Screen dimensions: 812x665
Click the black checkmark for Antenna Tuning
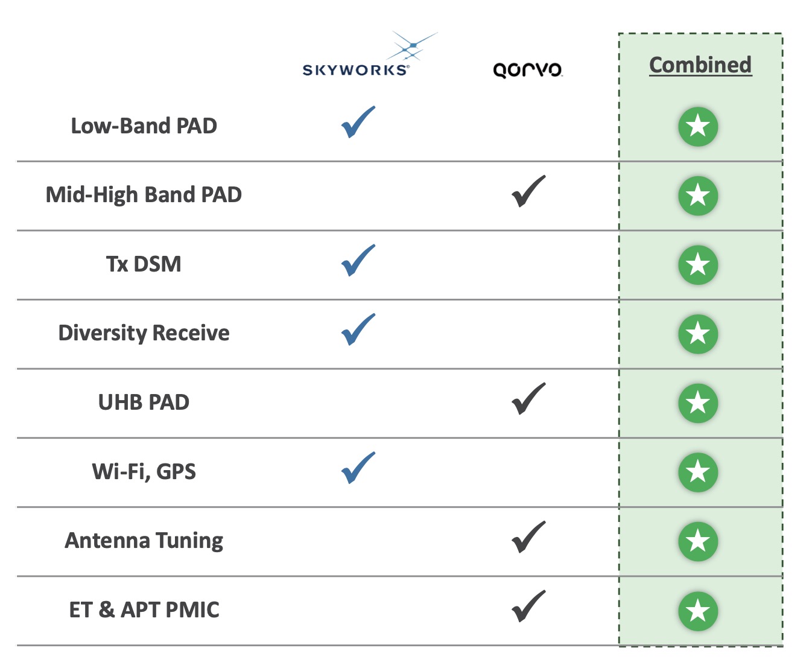(528, 537)
